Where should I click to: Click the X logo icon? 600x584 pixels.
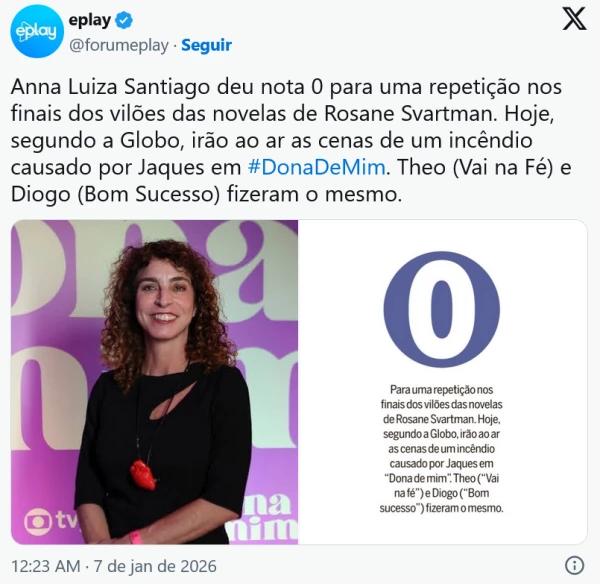tap(574, 19)
